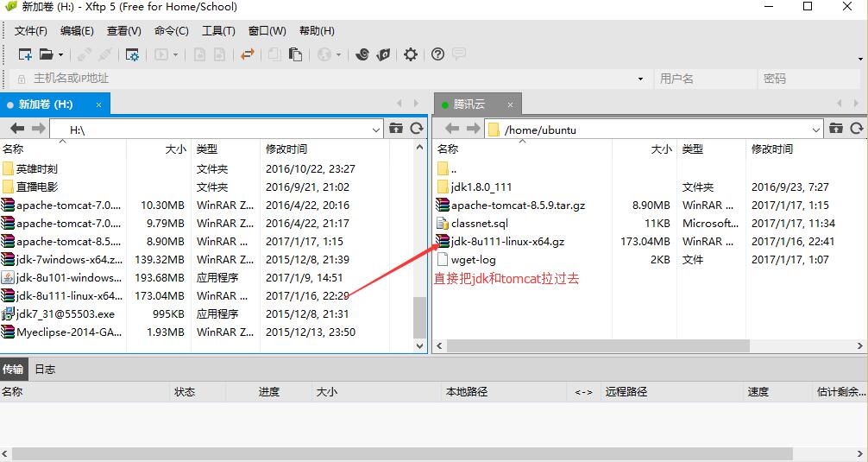
Task: Open Help with the question mark icon
Action: tap(437, 54)
